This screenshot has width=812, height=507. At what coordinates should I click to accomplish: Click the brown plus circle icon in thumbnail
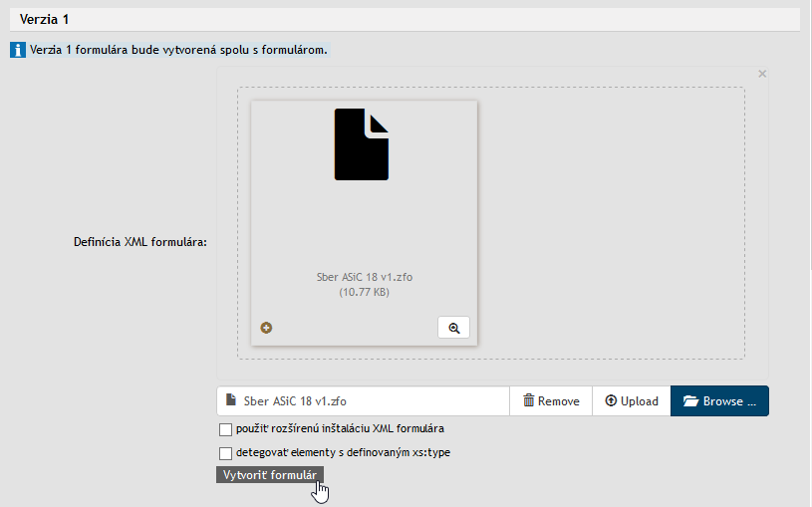point(267,328)
